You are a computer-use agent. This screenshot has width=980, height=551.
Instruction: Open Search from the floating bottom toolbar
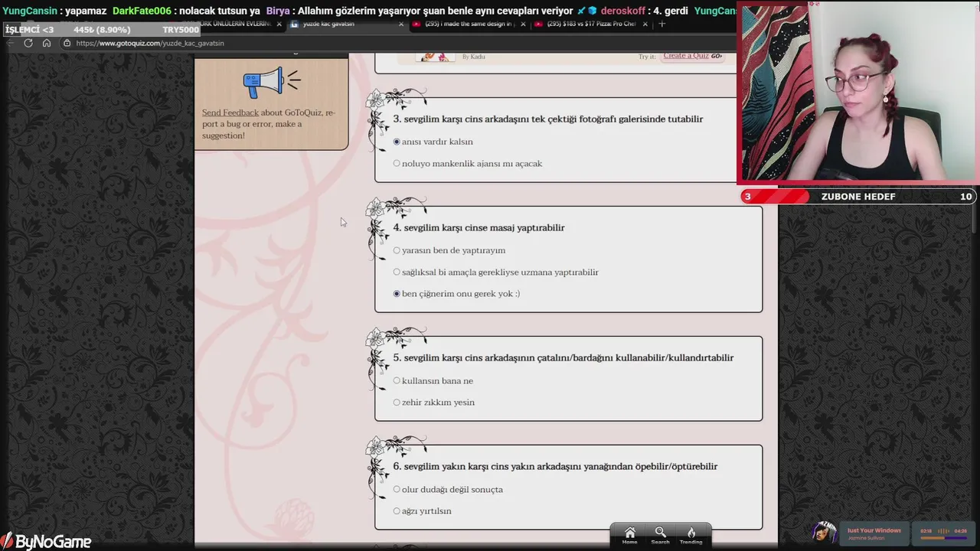pos(660,535)
